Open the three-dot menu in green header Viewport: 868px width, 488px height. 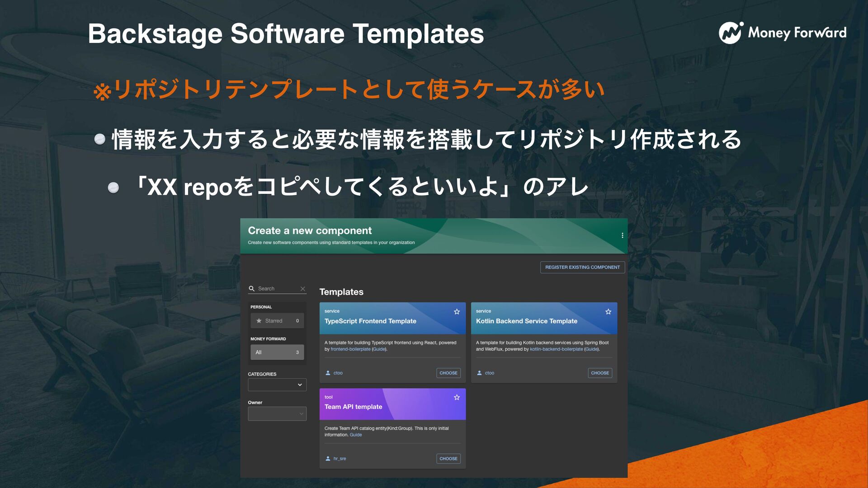coord(623,235)
